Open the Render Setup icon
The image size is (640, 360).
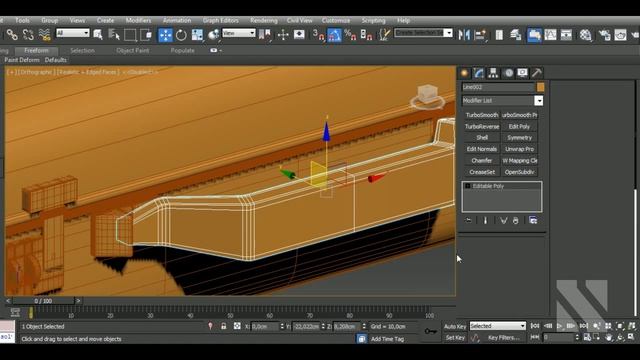pos(604,35)
